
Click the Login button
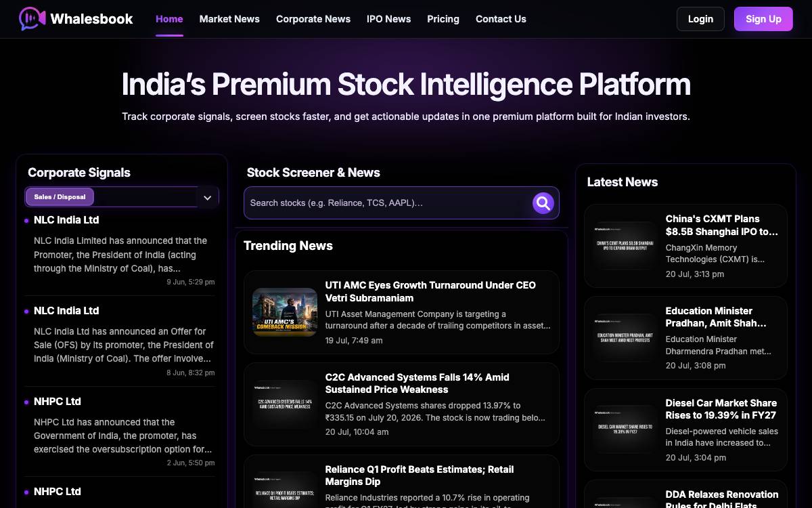pos(700,19)
